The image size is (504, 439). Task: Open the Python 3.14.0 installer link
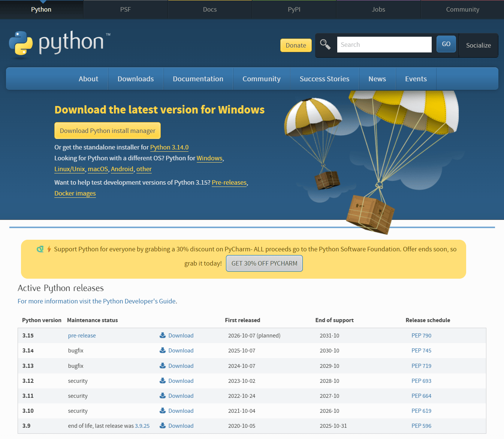pyautogui.click(x=169, y=147)
